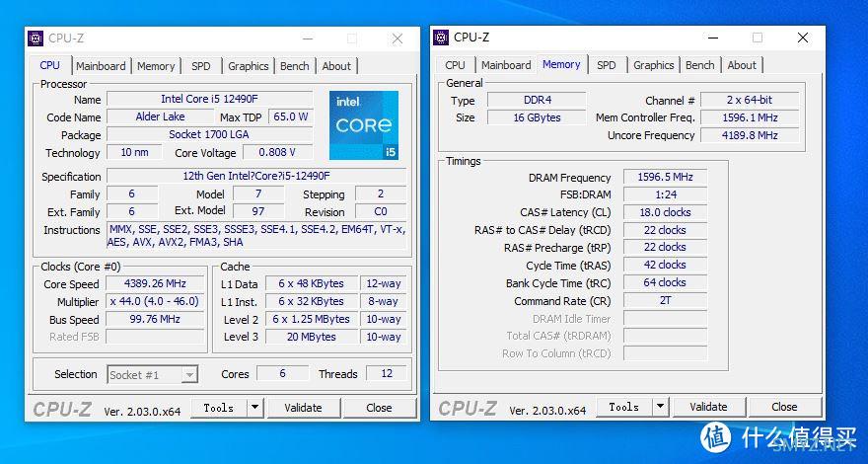Click the L1 Data value 6 x 48 KBytes
868x464 pixels.
tap(312, 284)
